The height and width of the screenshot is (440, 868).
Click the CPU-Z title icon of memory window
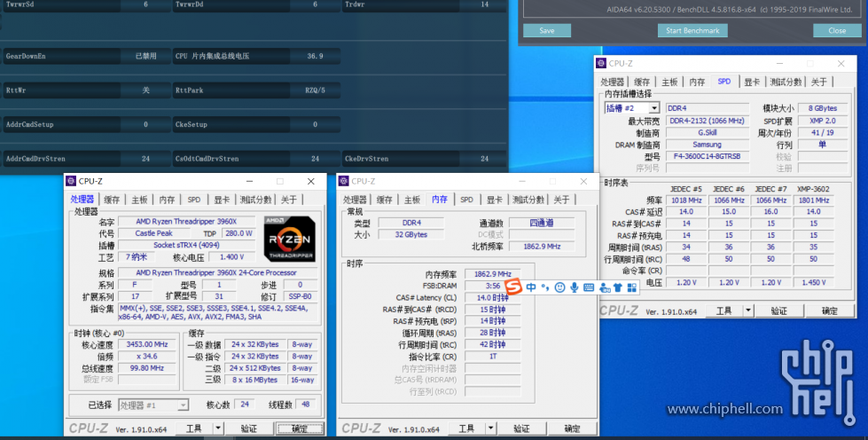[x=343, y=181]
